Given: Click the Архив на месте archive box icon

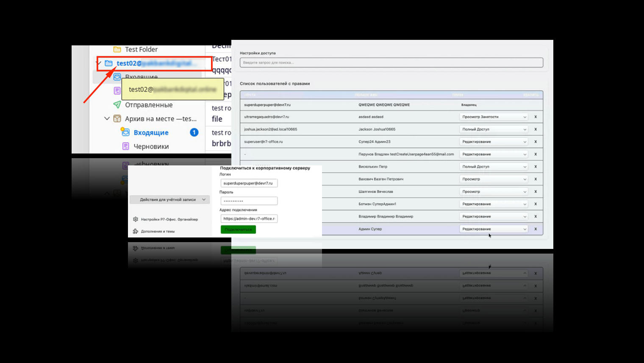Looking at the screenshot, I should [x=117, y=119].
